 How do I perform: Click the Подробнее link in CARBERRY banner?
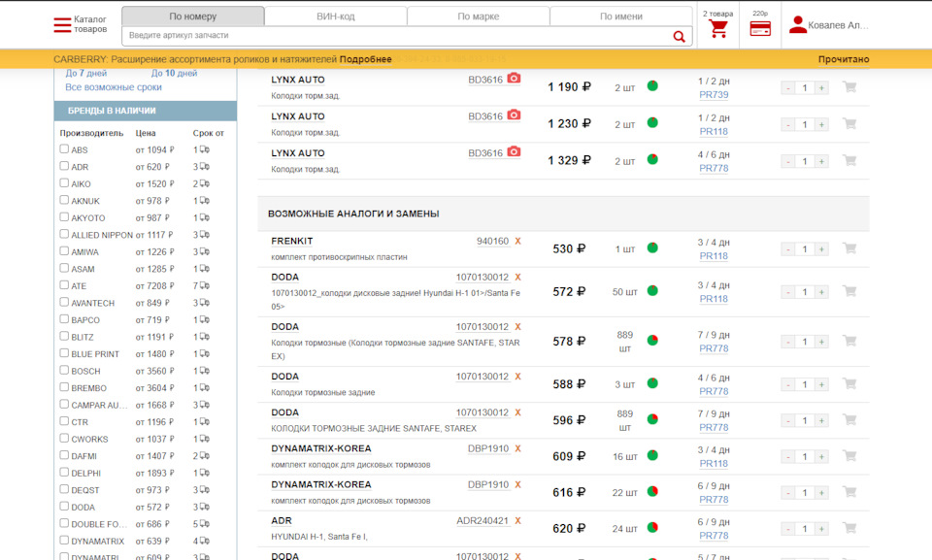(x=366, y=59)
